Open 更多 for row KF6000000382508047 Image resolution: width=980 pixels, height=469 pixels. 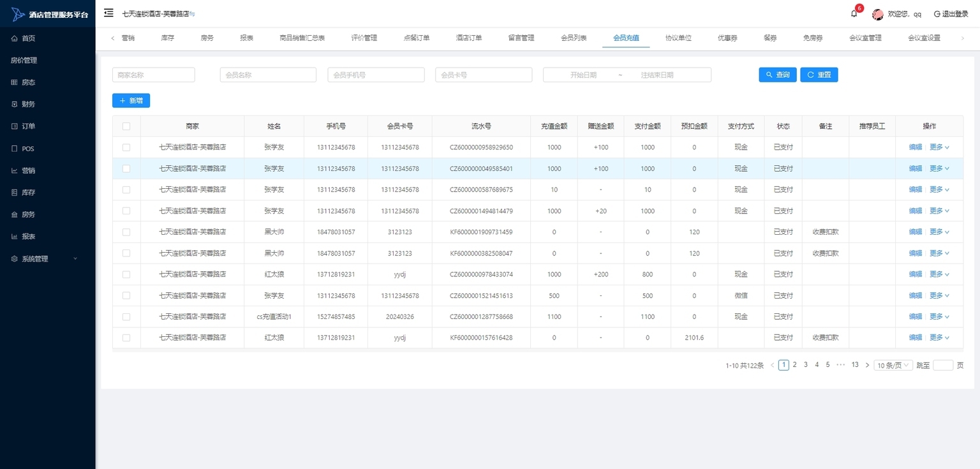939,253
